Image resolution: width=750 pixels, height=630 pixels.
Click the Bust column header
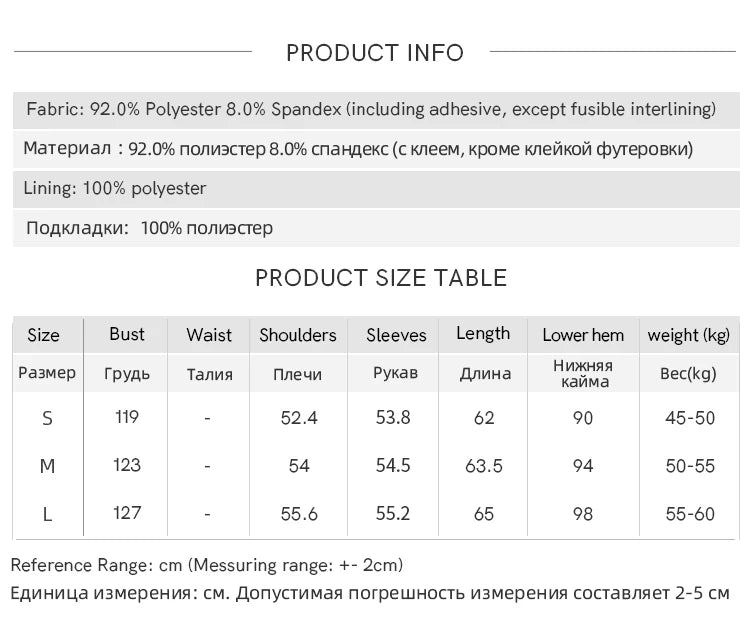tap(127, 334)
